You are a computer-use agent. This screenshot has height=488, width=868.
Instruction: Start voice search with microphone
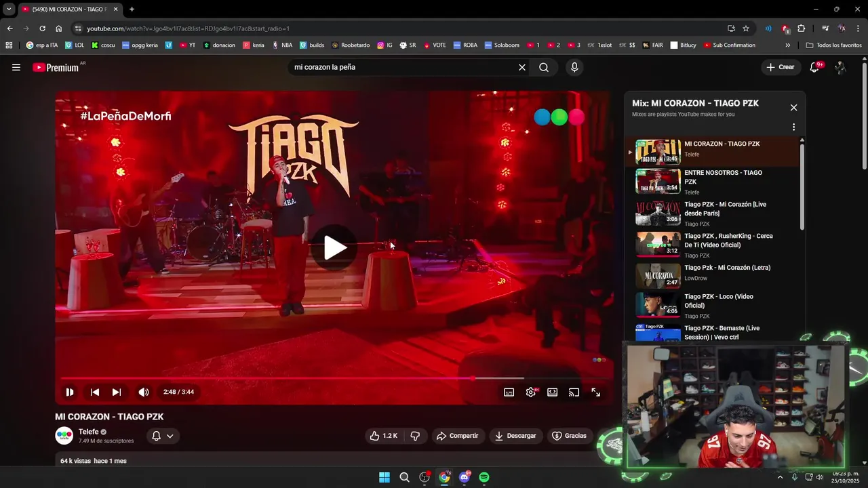574,67
